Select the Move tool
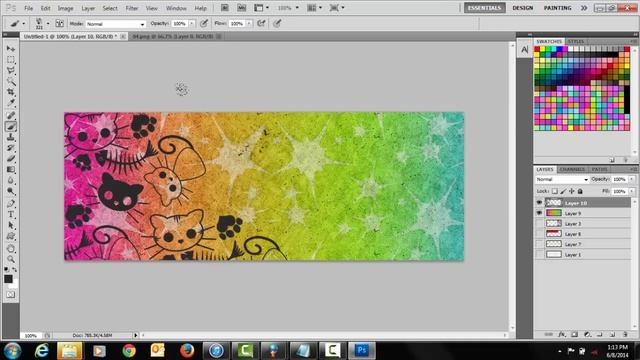 (x=11, y=49)
